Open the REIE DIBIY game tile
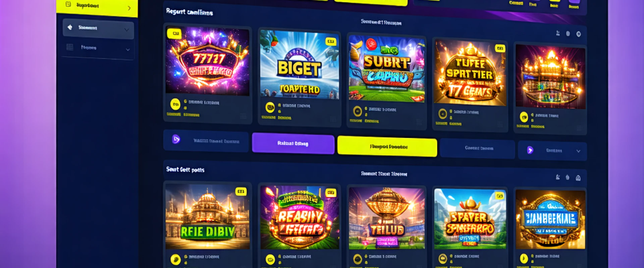This screenshot has width=644, height=268. tap(207, 216)
